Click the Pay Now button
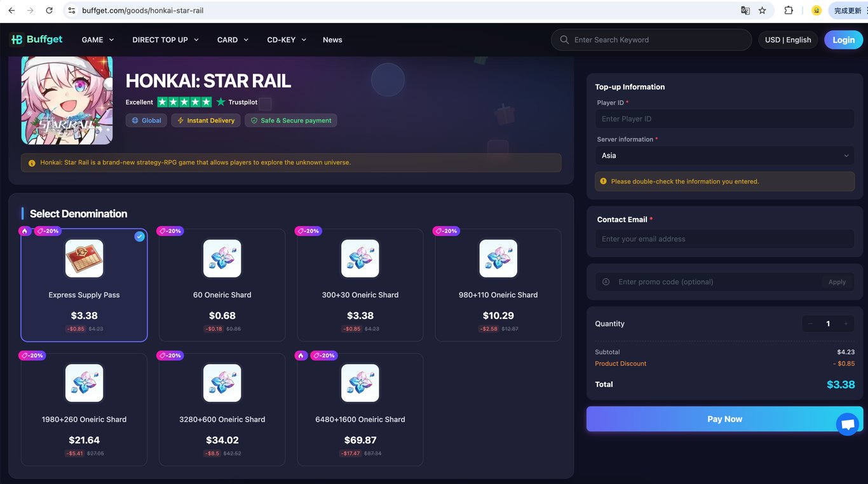The image size is (868, 484). click(x=725, y=419)
